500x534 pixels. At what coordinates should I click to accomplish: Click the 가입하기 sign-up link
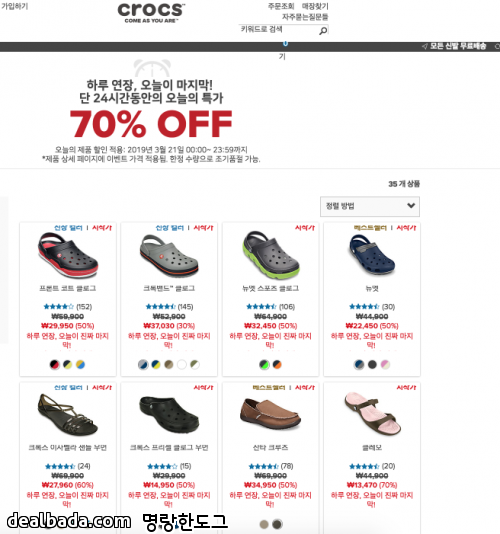coord(14,6)
